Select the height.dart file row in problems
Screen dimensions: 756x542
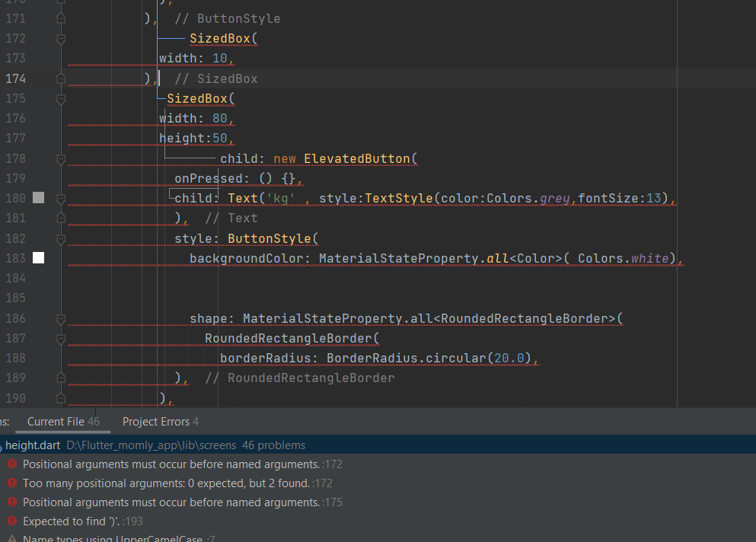point(378,445)
